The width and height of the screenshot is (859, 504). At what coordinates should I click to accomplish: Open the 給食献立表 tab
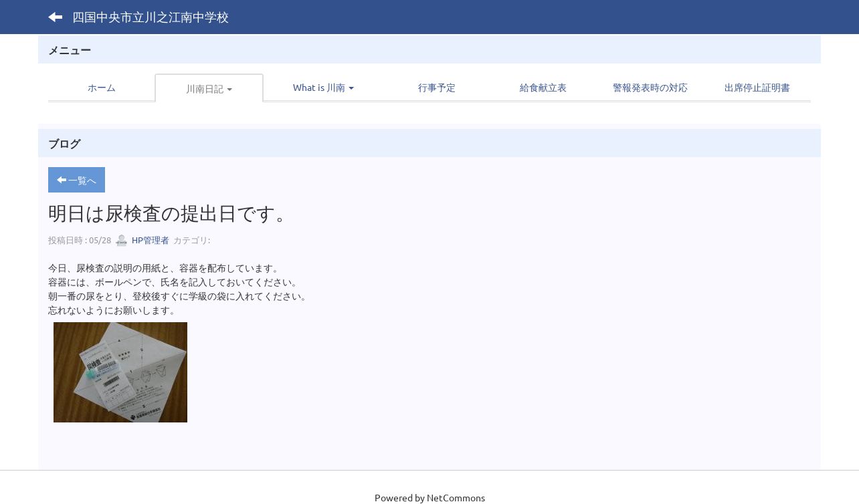point(543,88)
